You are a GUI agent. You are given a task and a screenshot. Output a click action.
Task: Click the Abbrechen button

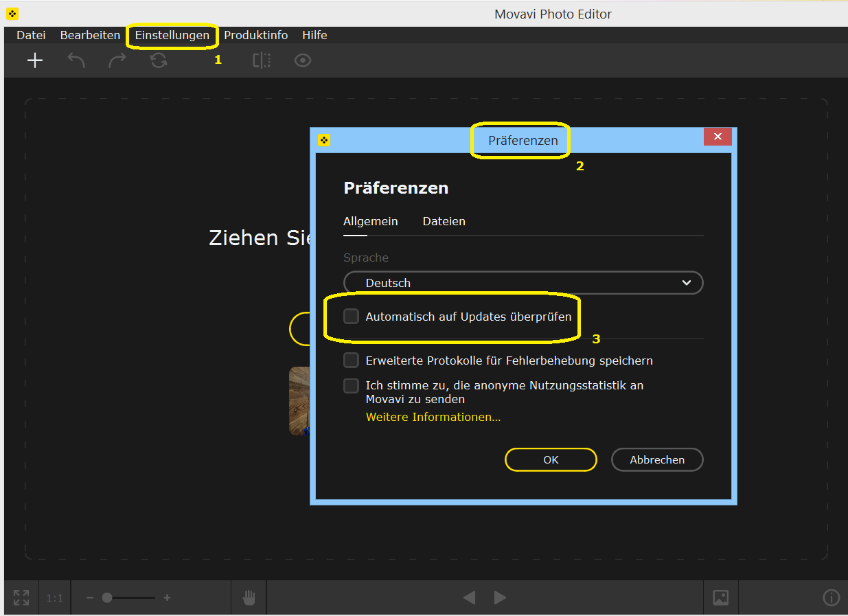click(x=657, y=460)
